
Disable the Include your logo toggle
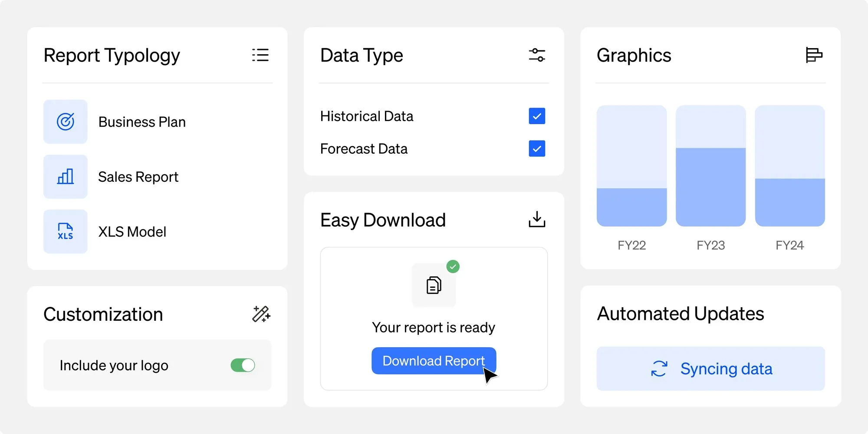click(242, 365)
